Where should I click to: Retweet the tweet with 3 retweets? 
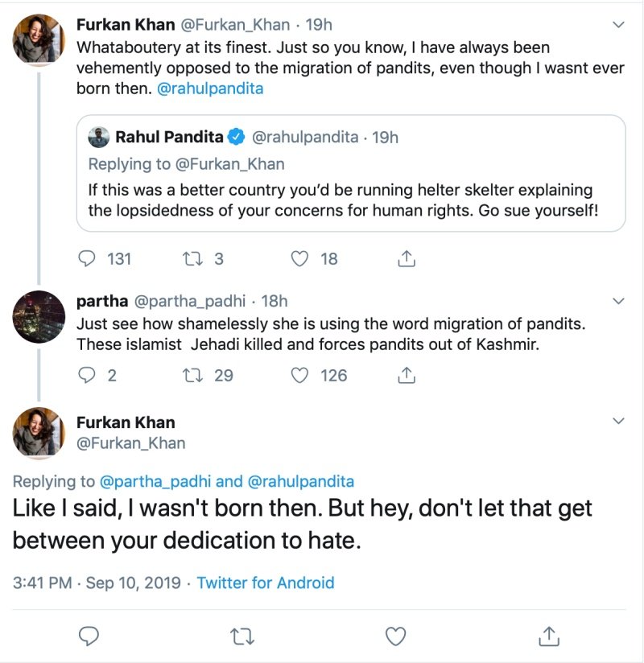(193, 259)
